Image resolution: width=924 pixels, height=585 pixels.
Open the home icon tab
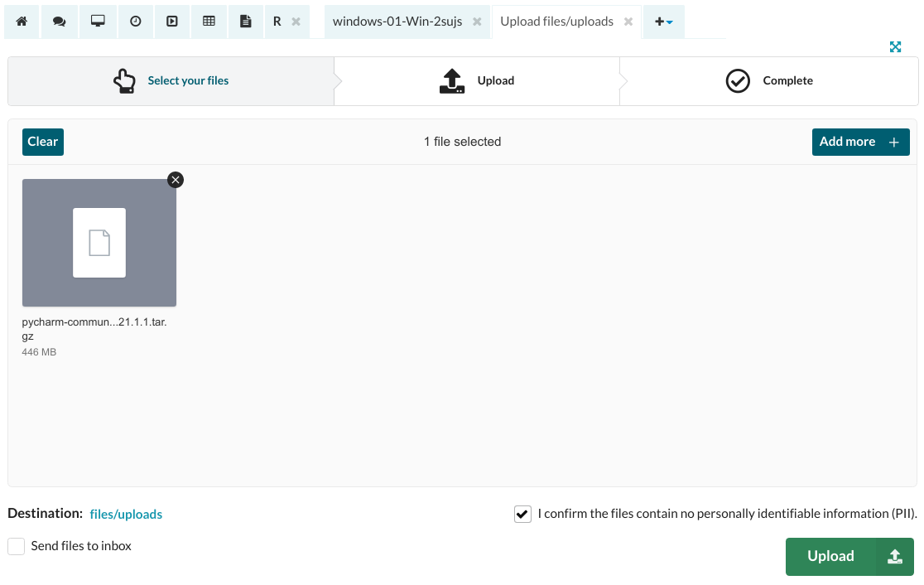[x=22, y=22]
